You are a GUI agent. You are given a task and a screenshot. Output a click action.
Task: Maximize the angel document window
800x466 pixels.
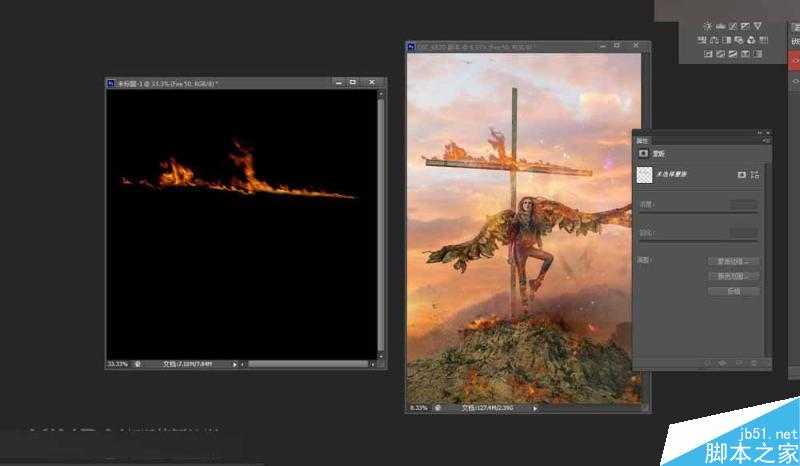pos(617,45)
